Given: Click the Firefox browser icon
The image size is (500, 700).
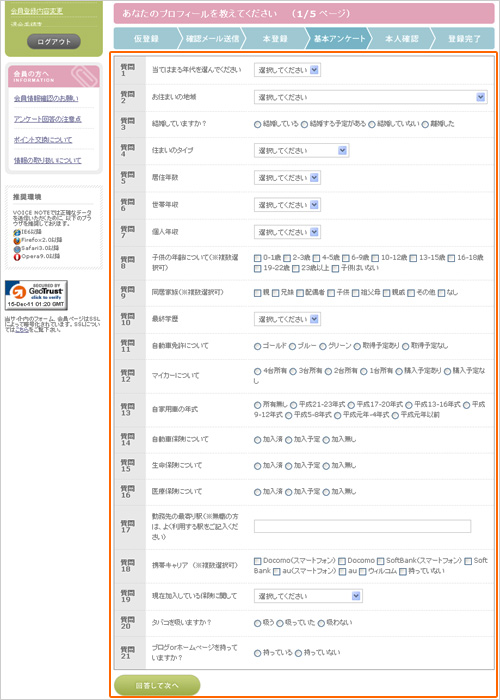Looking at the screenshot, I should pyautogui.click(x=17, y=240).
